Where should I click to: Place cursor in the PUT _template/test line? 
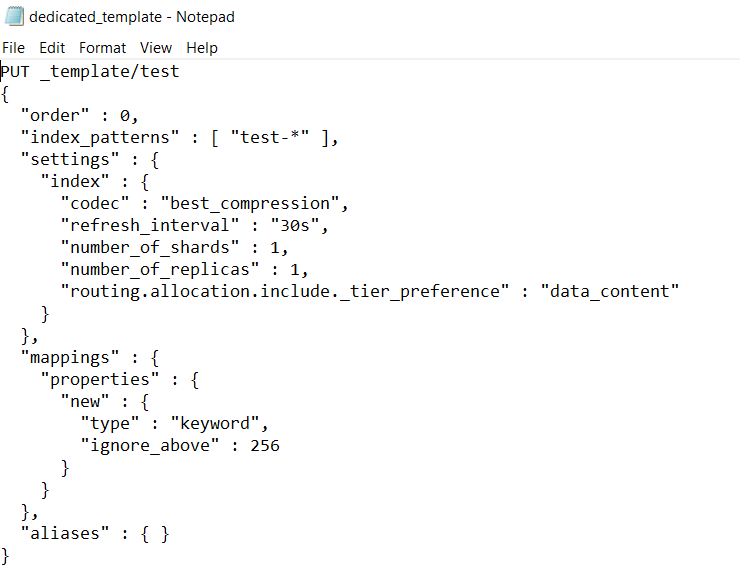[90, 72]
